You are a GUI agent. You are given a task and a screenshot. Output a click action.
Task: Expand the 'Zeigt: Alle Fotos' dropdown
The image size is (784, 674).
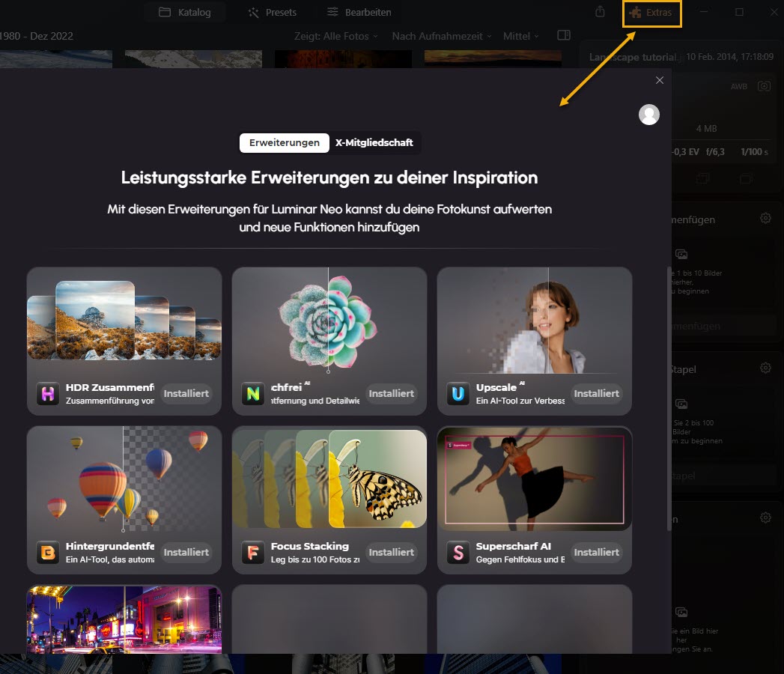tap(335, 36)
